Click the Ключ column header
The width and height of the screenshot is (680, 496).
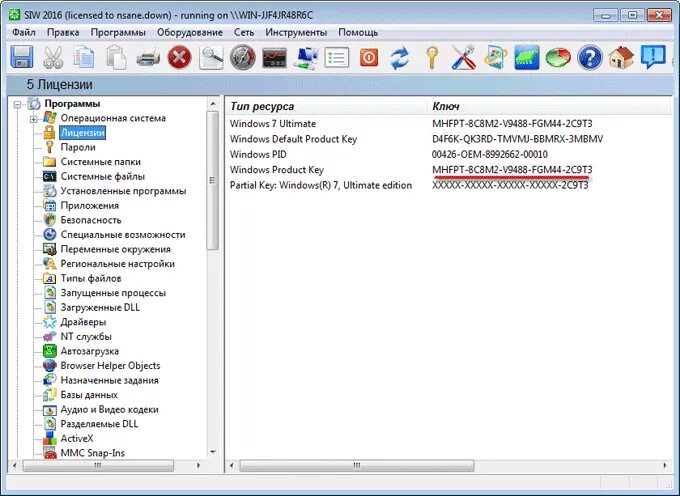(445, 106)
